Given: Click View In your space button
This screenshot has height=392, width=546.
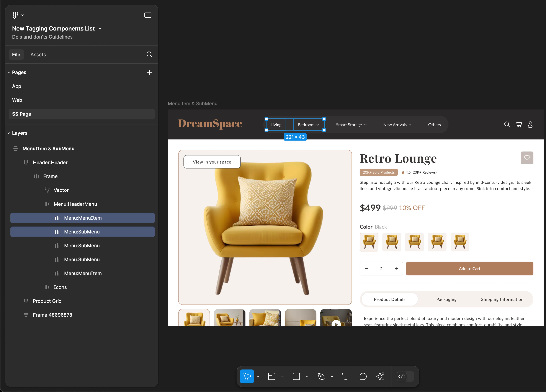Looking at the screenshot, I should point(212,162).
